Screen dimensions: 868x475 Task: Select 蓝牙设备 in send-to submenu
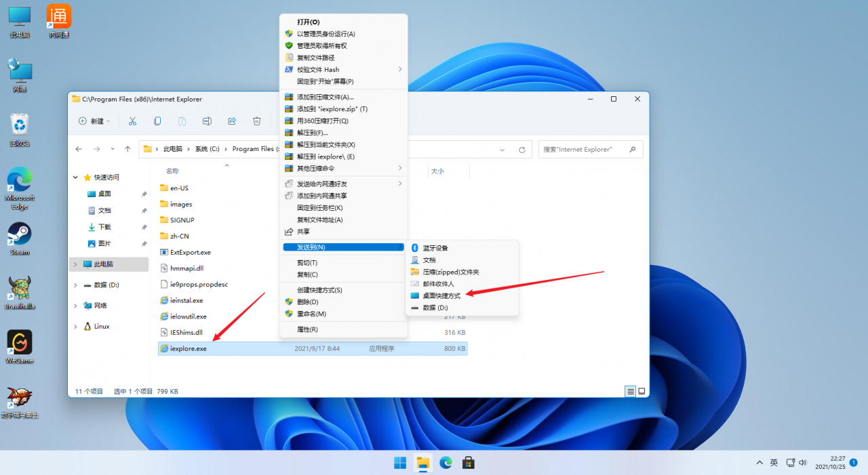point(462,248)
